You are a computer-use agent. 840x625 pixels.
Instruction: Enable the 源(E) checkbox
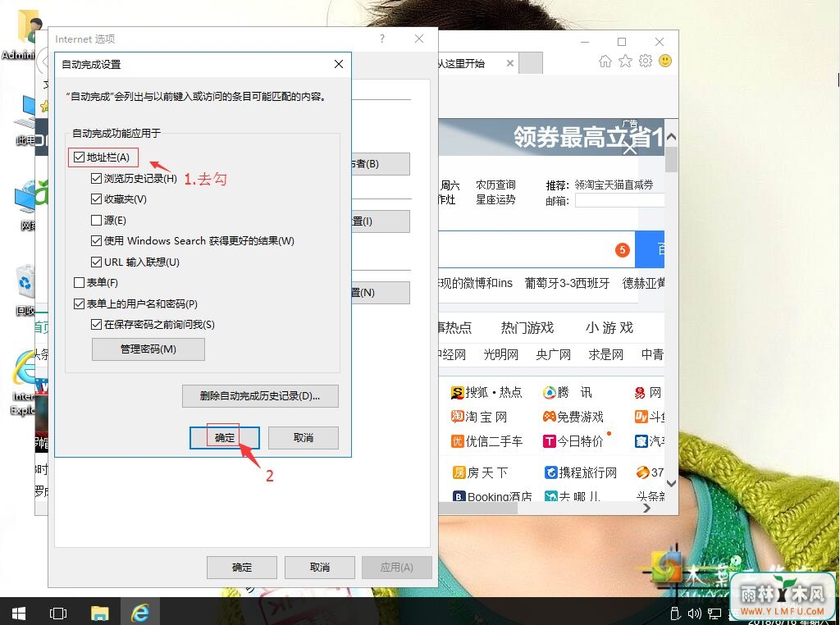click(97, 220)
